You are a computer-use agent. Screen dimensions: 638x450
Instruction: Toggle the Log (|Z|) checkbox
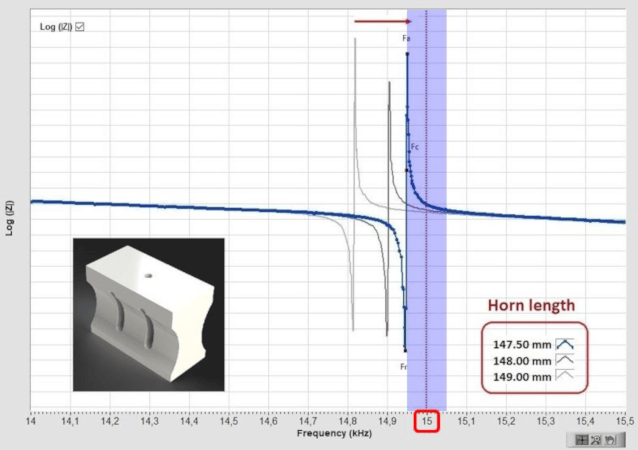[80, 27]
